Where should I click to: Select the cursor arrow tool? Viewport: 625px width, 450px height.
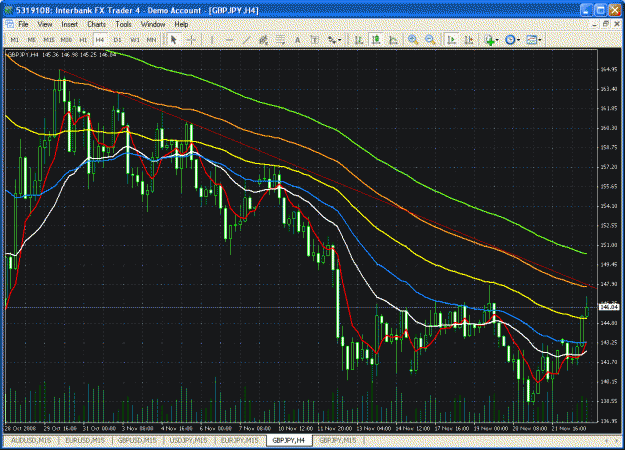click(173, 40)
